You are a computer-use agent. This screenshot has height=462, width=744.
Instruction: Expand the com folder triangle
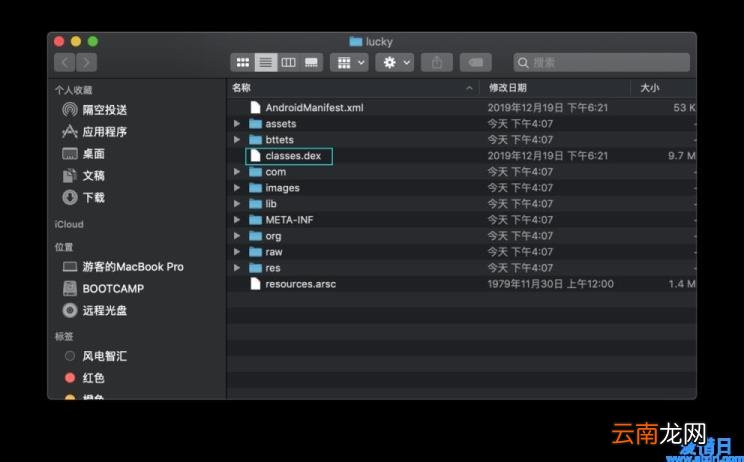pos(237,172)
